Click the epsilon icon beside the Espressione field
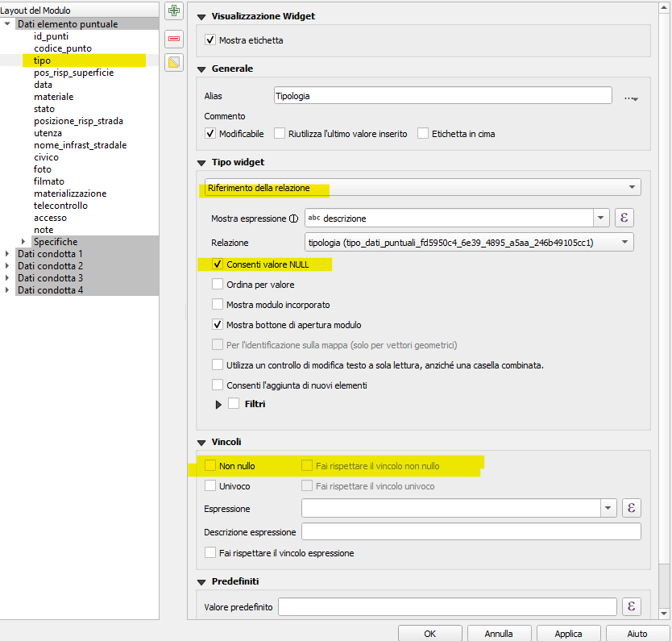672x641 pixels. pyautogui.click(x=632, y=508)
